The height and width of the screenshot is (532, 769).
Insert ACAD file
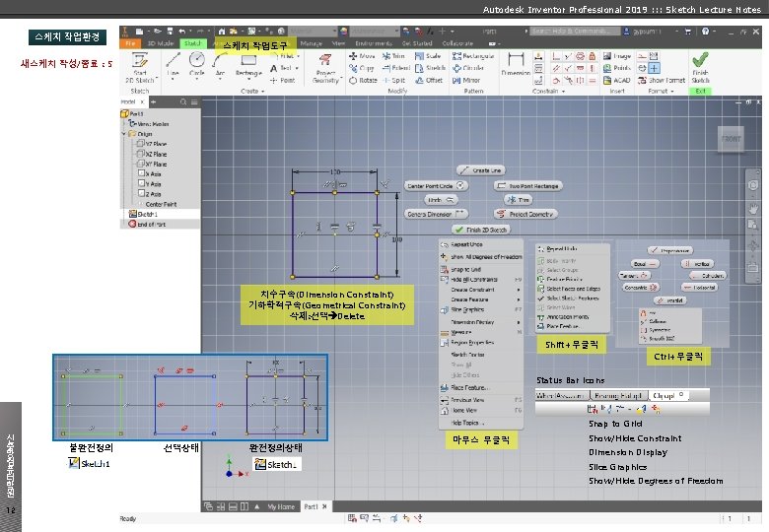pyautogui.click(x=616, y=80)
